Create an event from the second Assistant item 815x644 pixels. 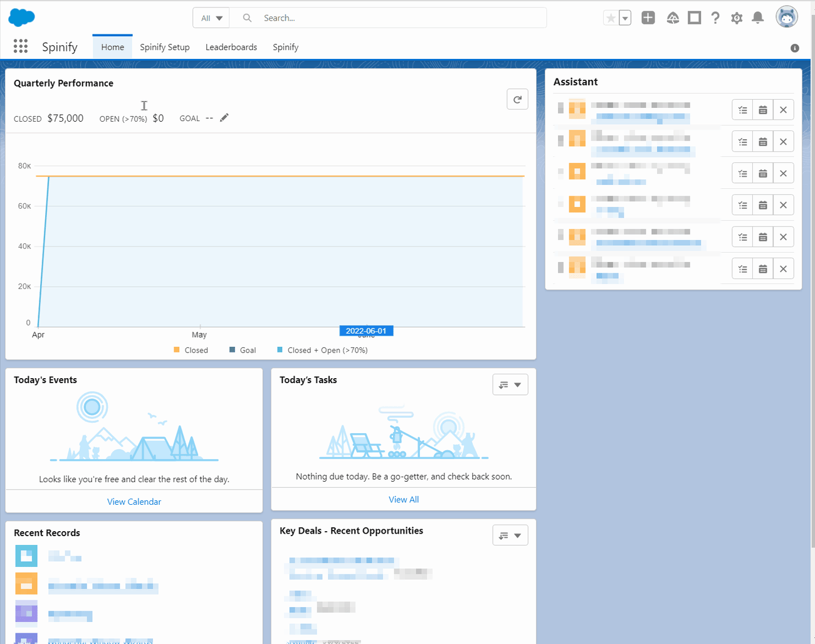[763, 142]
